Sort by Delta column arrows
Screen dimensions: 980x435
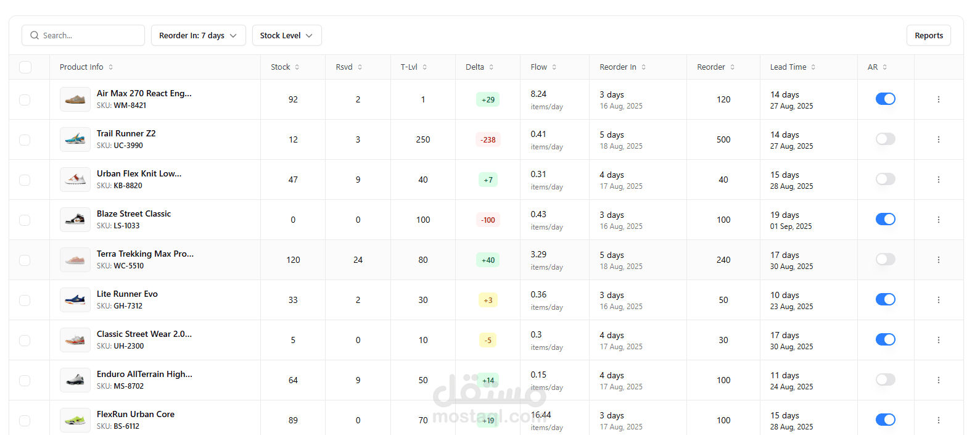(x=492, y=67)
